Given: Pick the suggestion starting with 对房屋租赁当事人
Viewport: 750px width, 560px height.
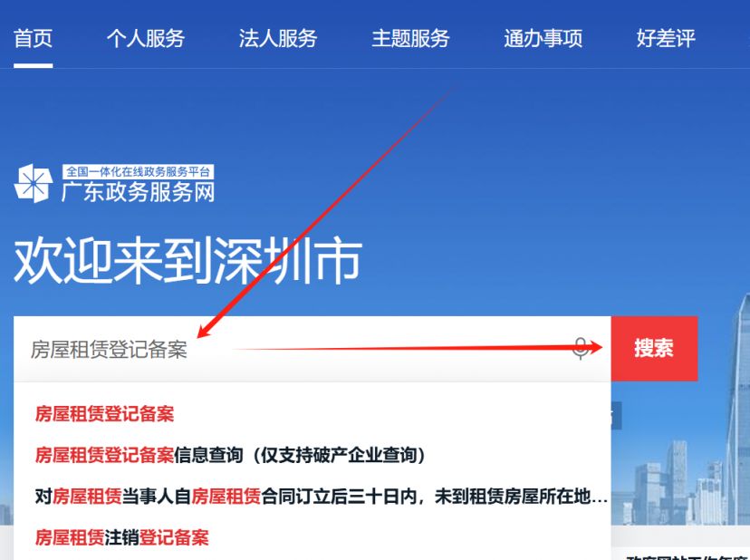Looking at the screenshot, I should coord(321,497).
